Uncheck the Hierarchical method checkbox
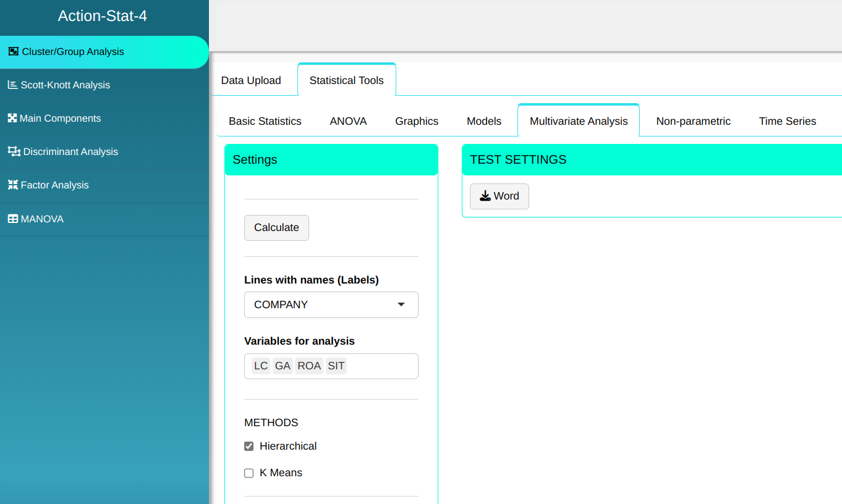The height and width of the screenshot is (504, 842). 249,447
